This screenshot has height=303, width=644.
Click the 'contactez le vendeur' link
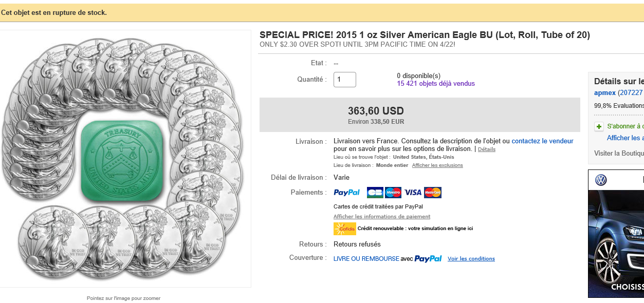pyautogui.click(x=542, y=141)
